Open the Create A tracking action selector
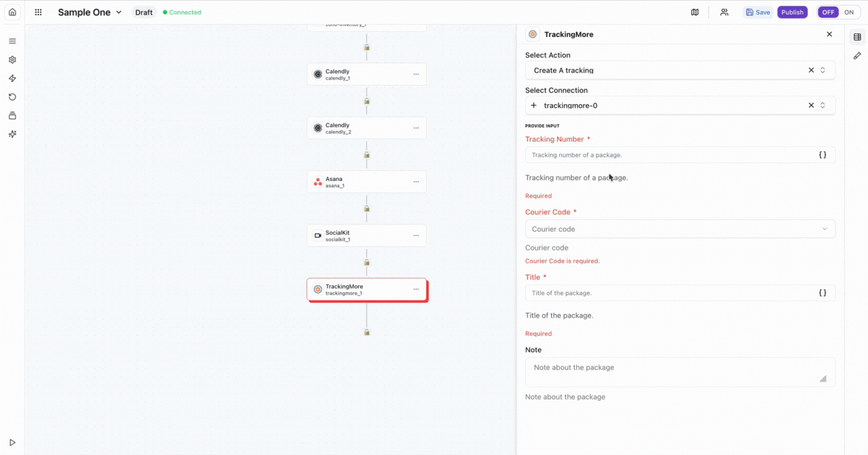The width and height of the screenshot is (868, 455). tap(667, 70)
